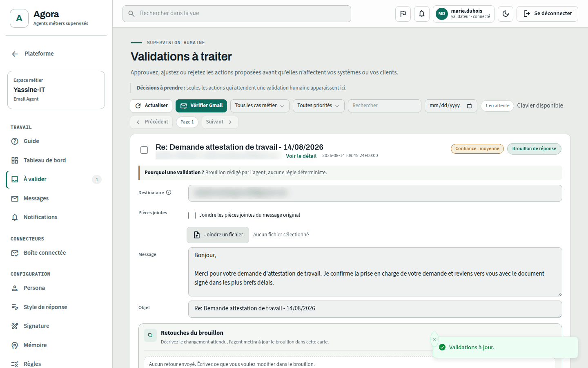Click the Signature pen icon
The width and height of the screenshot is (588, 368).
coord(15,326)
